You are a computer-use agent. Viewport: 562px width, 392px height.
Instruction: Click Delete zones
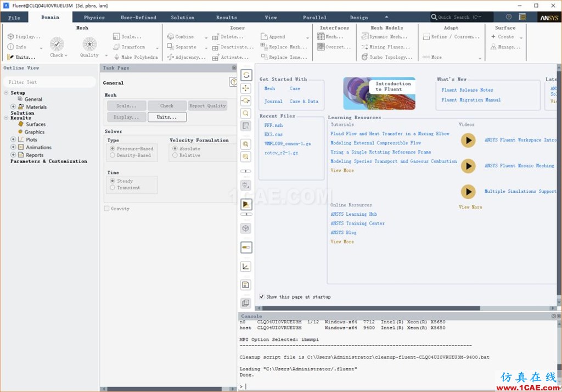click(228, 37)
